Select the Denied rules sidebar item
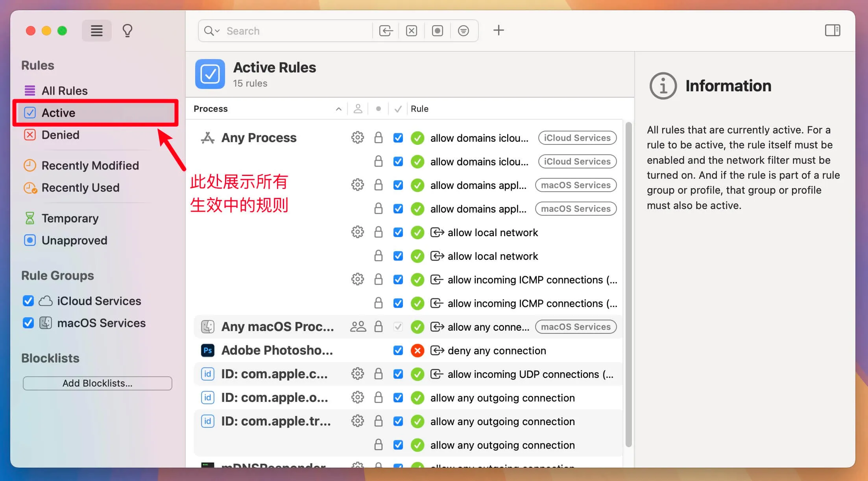The image size is (868, 481). click(x=60, y=135)
